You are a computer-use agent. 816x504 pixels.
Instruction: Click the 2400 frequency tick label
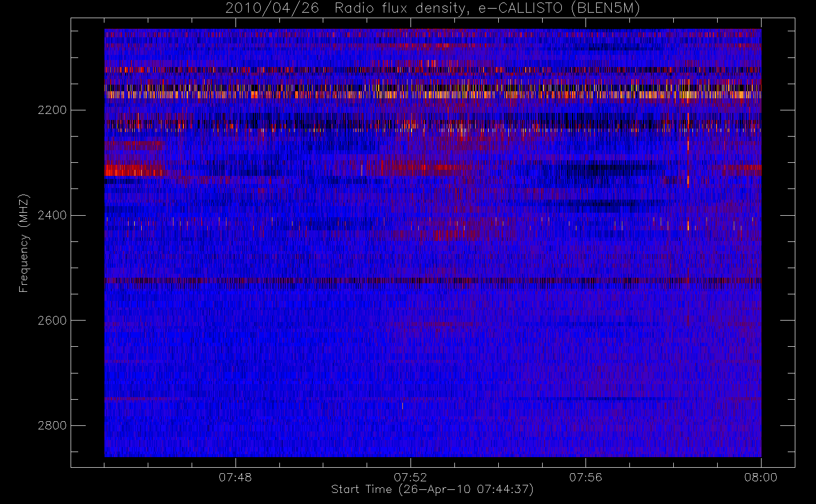click(52, 216)
